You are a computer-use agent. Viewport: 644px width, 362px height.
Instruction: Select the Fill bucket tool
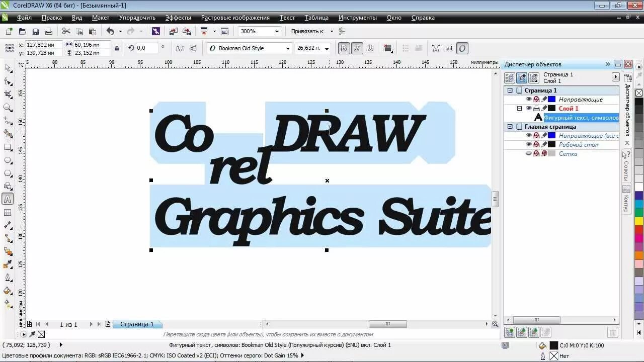click(8, 291)
